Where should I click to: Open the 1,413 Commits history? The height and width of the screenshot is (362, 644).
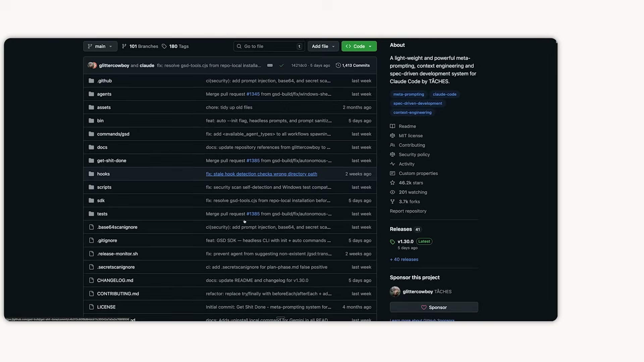point(353,65)
